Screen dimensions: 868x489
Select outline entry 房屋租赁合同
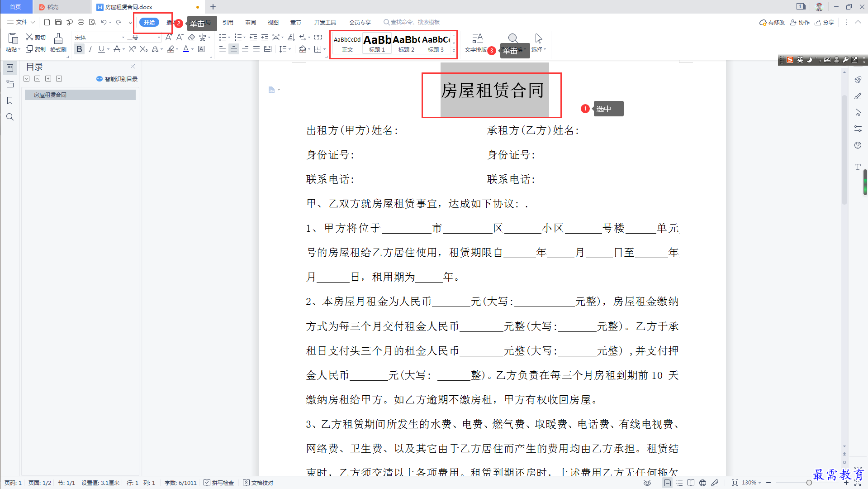tap(80, 95)
